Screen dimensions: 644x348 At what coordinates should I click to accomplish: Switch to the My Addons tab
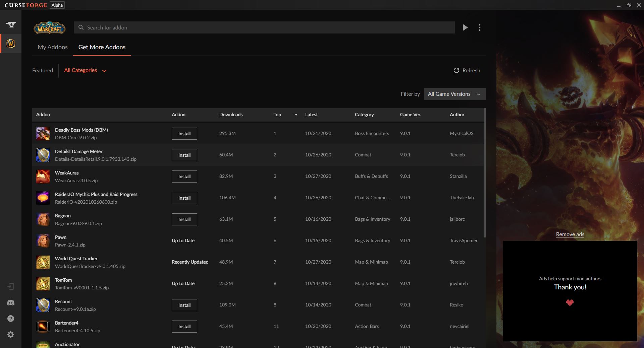[x=53, y=47]
